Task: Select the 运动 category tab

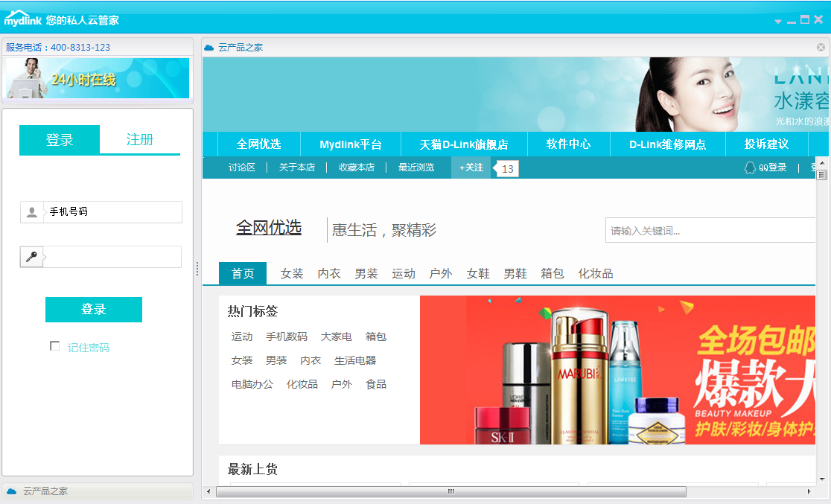Action: tap(404, 273)
